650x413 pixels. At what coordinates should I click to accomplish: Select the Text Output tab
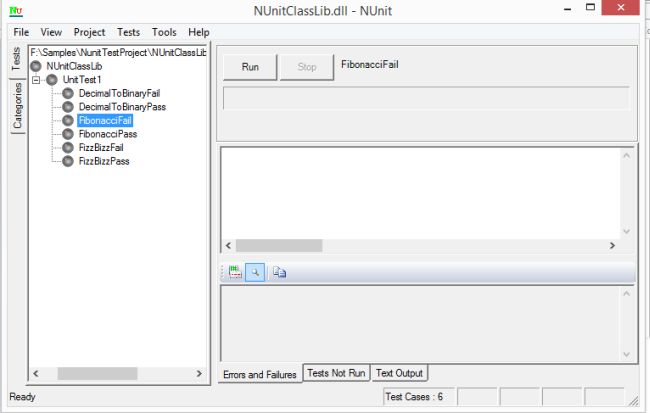coord(399,373)
